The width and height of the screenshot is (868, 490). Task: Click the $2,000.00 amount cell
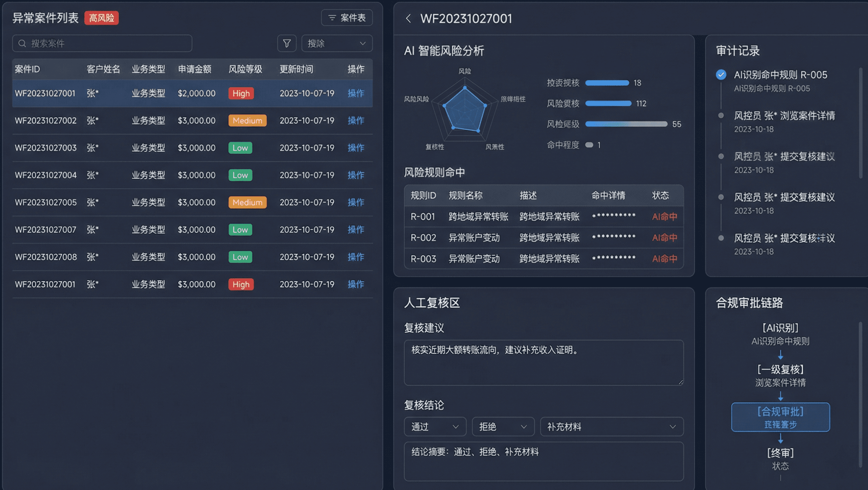(197, 93)
